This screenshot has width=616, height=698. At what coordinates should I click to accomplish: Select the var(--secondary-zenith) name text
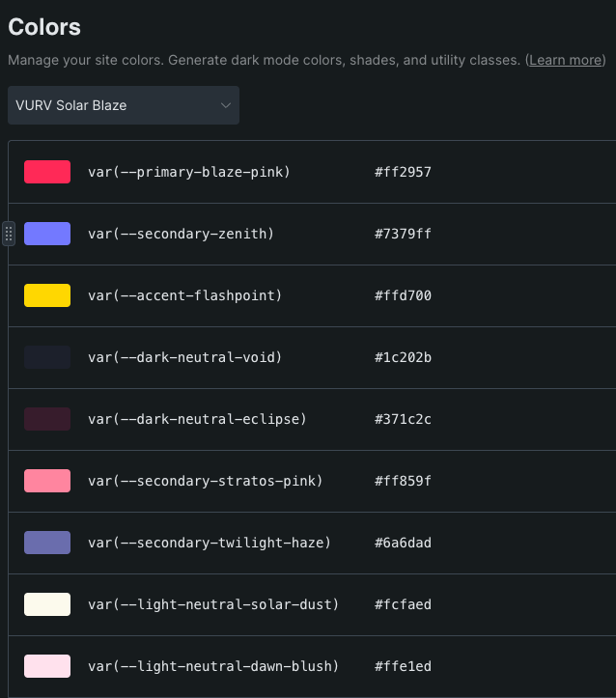pos(181,234)
